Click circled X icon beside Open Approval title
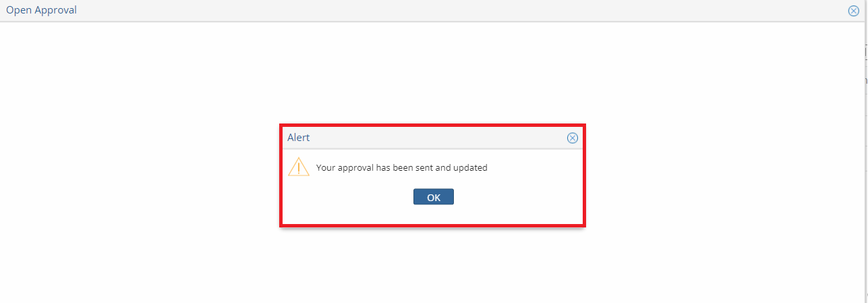The height and width of the screenshot is (303, 868). click(x=853, y=11)
